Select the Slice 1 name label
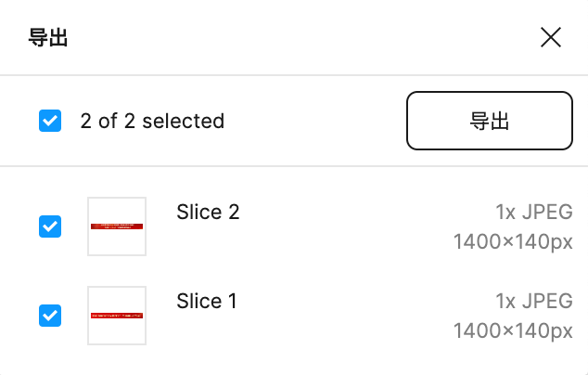Image resolution: width=588 pixels, height=375 pixels. pyautogui.click(x=206, y=301)
